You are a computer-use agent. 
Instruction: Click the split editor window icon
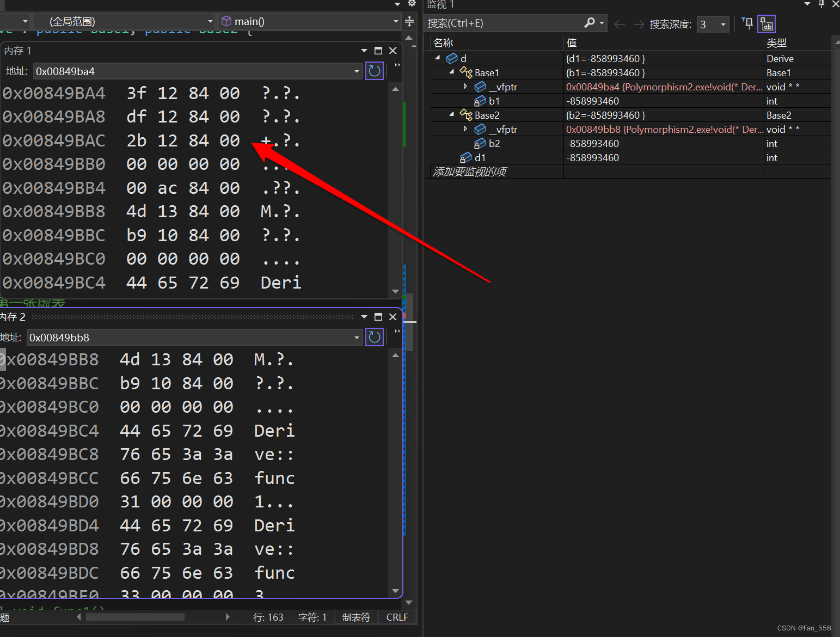(x=409, y=21)
